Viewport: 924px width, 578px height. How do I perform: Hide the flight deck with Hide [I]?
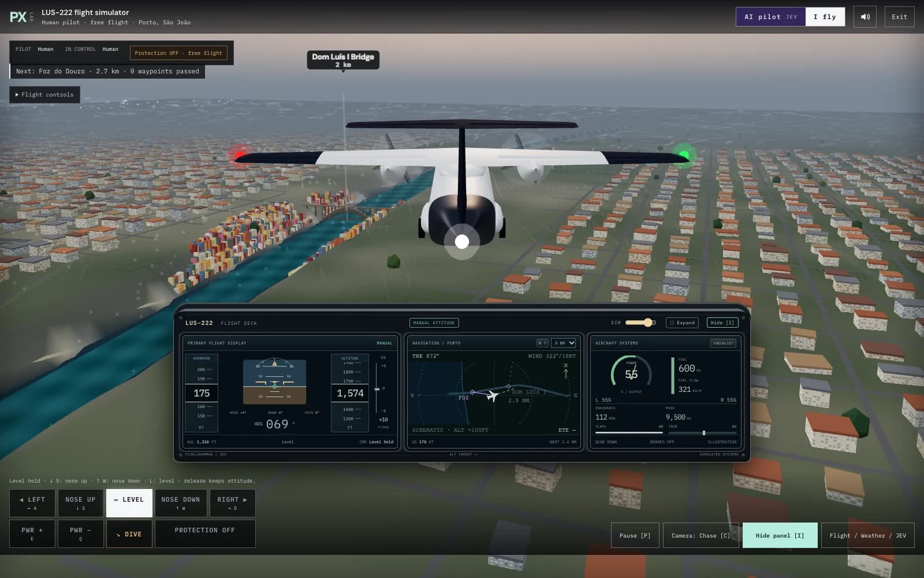point(722,323)
